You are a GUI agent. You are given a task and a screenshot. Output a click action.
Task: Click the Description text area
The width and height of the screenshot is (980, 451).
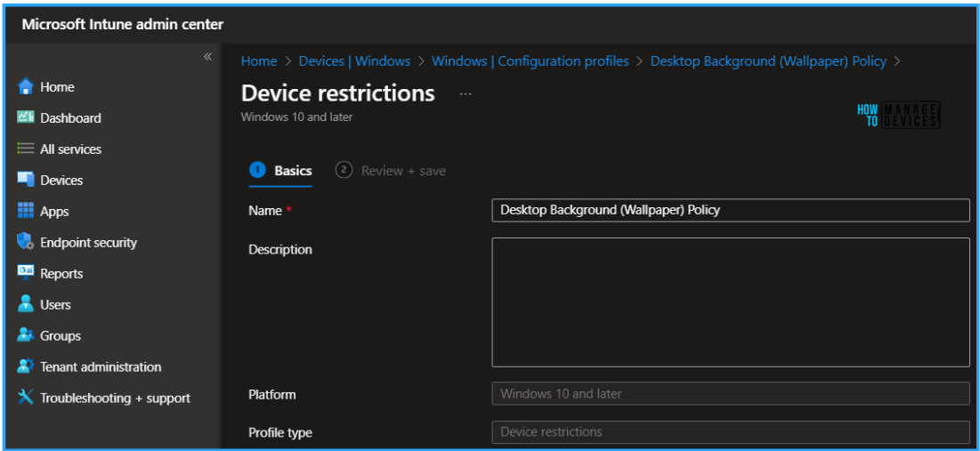pyautogui.click(x=731, y=302)
